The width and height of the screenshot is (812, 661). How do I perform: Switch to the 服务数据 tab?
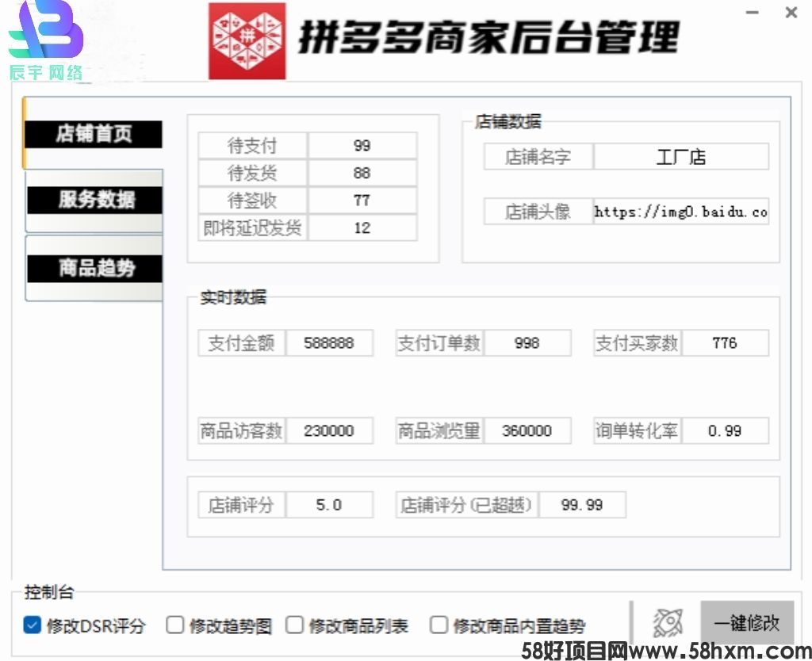(95, 199)
